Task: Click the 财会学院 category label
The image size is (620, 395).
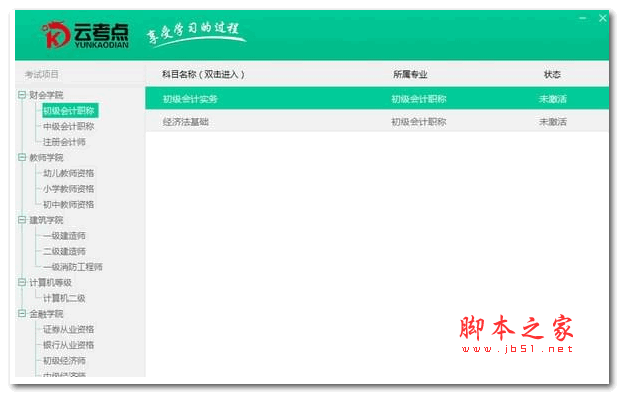Action: 46,95
